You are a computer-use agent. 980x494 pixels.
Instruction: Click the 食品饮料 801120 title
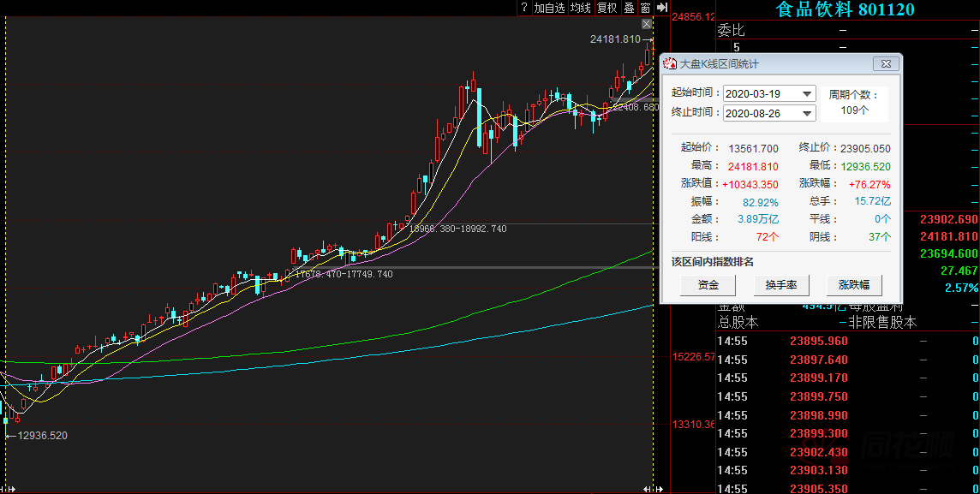pyautogui.click(x=845, y=9)
